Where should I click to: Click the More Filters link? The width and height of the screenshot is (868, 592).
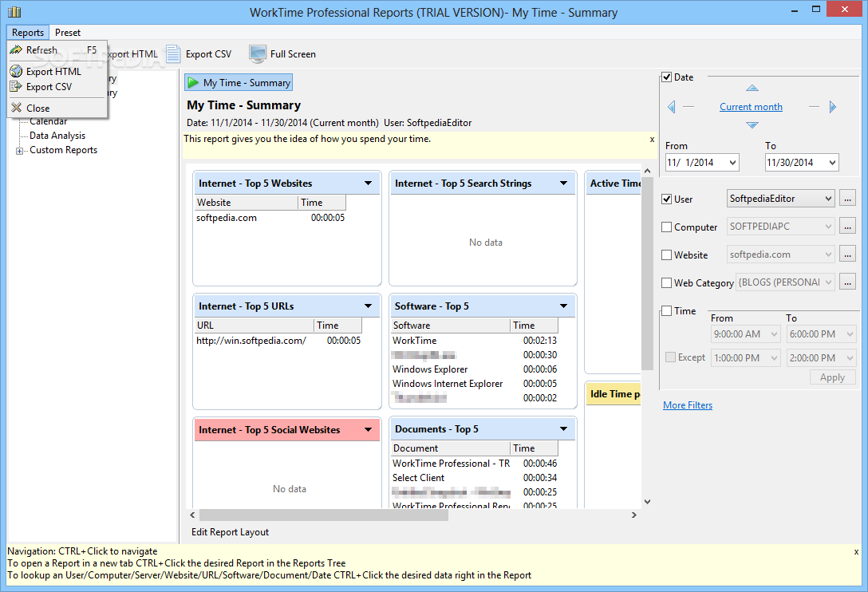(x=688, y=405)
